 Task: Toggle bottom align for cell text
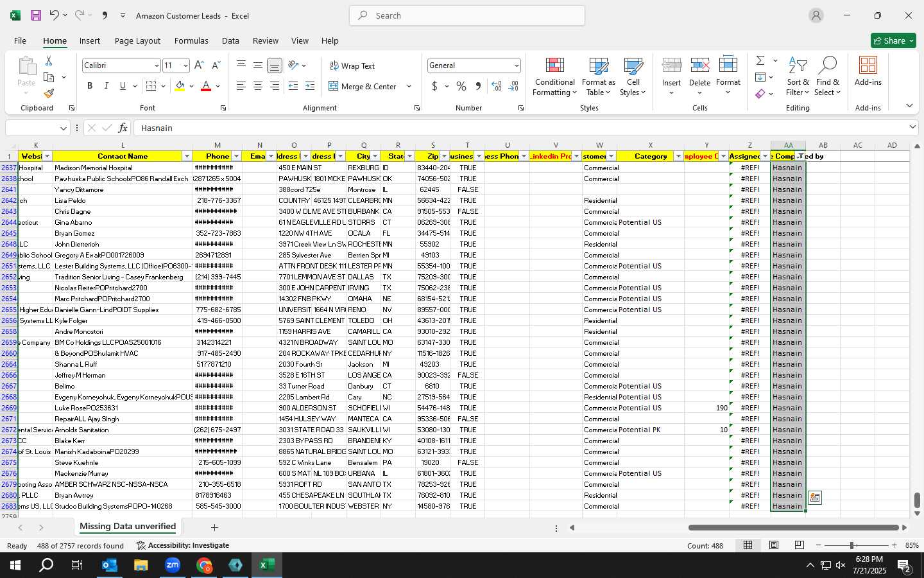pos(274,66)
